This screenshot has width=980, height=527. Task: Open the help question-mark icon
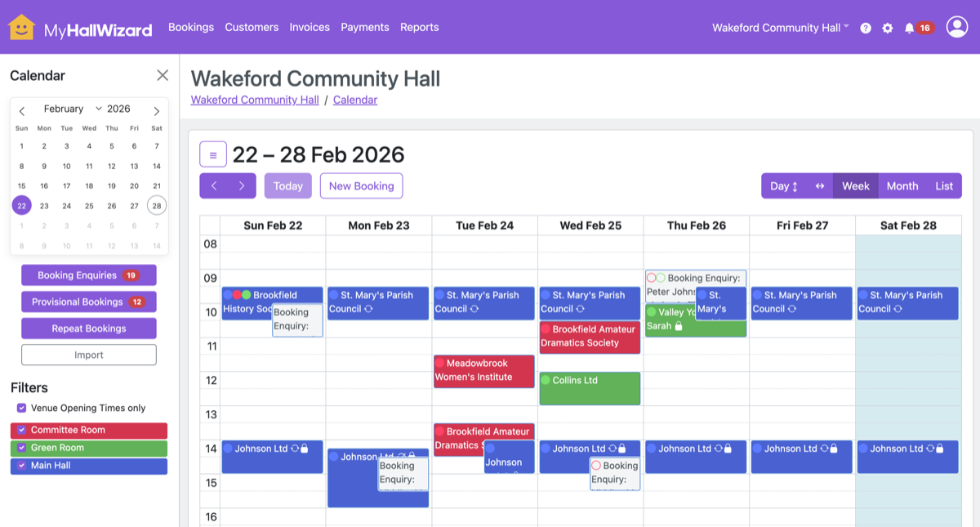(865, 27)
